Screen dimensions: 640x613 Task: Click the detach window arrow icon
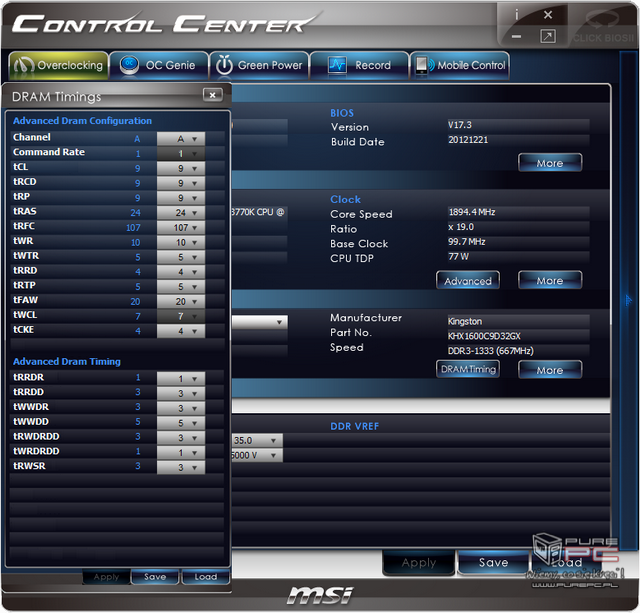pyautogui.click(x=547, y=36)
